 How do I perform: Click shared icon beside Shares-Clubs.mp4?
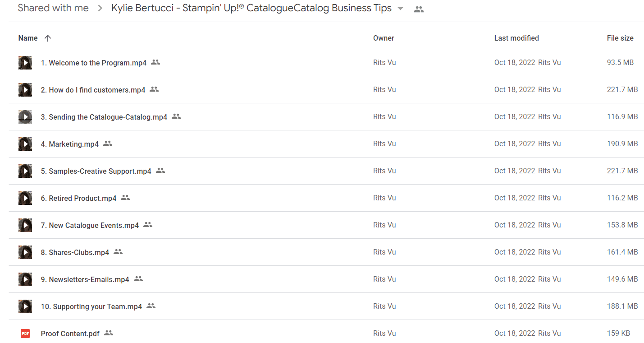[x=118, y=252]
